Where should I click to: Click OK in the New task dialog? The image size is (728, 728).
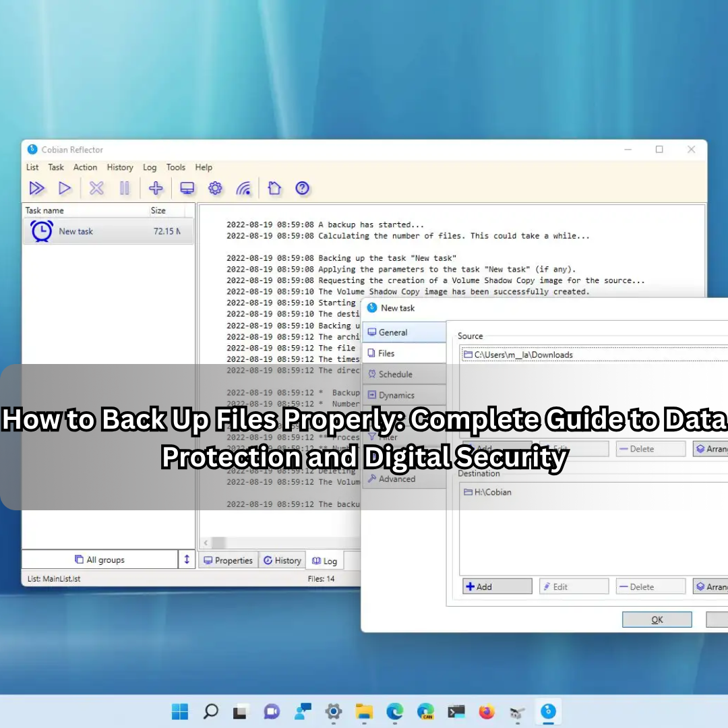(x=657, y=619)
